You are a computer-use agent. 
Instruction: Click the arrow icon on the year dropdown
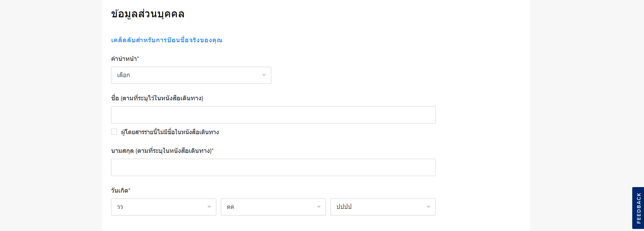point(428,207)
